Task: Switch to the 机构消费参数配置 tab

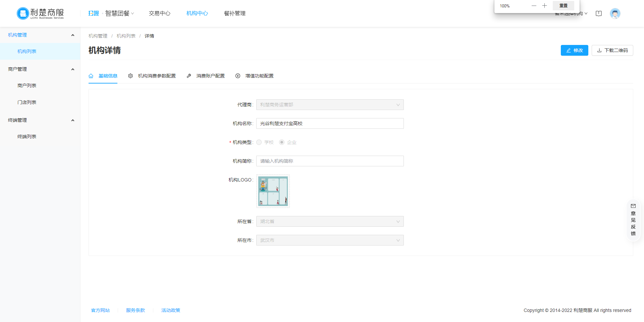Action: tap(152, 76)
